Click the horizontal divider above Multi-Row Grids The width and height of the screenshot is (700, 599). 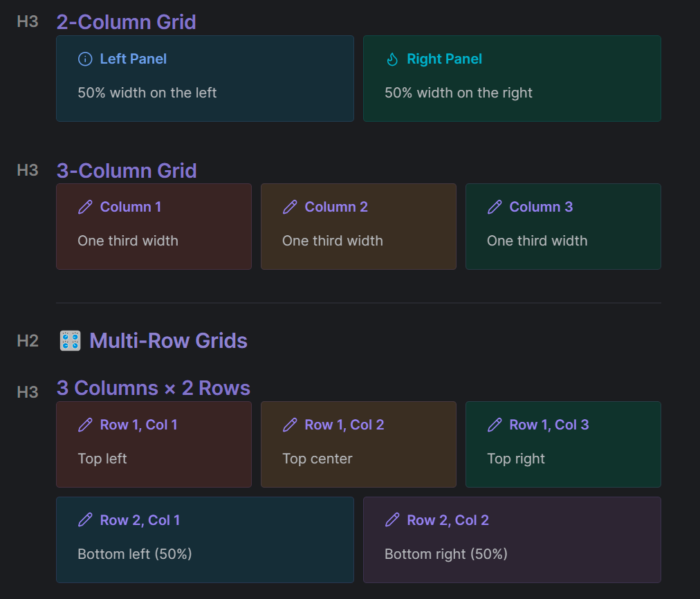(358, 303)
